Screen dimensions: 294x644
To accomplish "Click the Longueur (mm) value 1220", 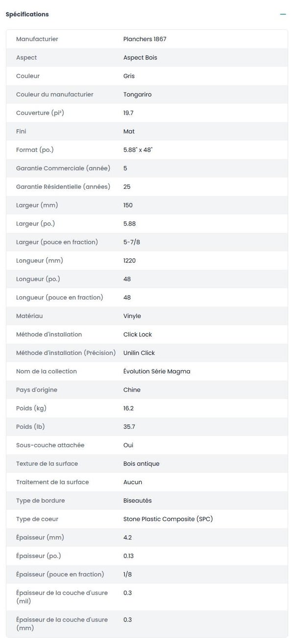I will pyautogui.click(x=129, y=261).
